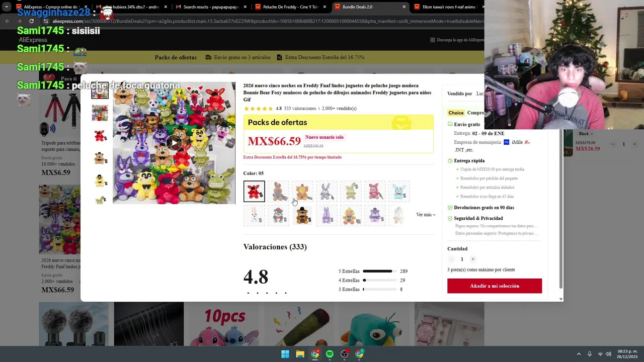
Task: Open Spotify from the taskbar
Action: (330, 354)
